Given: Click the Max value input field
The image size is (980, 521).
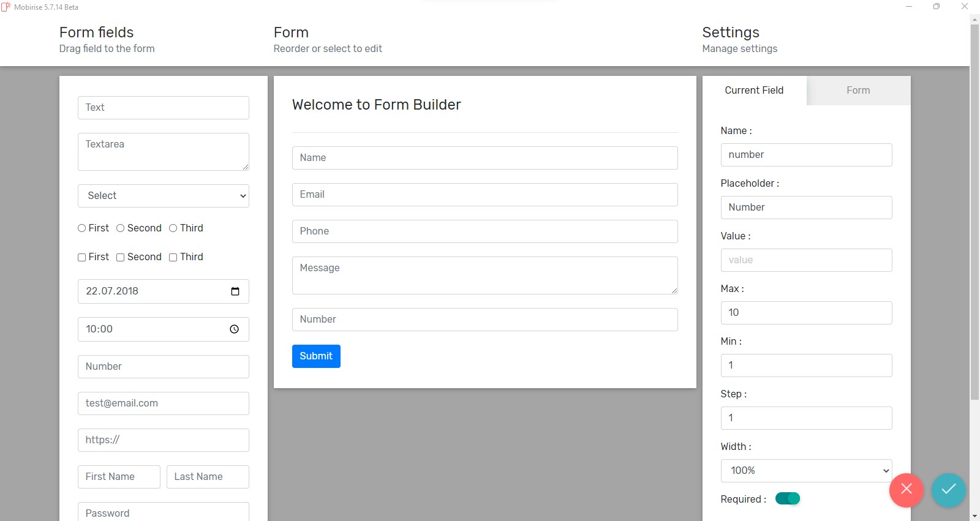Looking at the screenshot, I should coord(806,313).
